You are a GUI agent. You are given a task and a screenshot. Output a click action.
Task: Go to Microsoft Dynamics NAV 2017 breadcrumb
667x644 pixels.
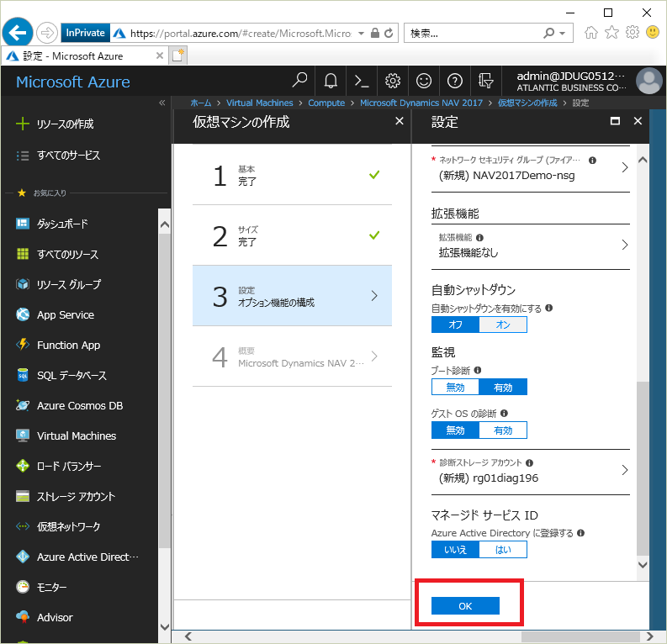(x=421, y=103)
